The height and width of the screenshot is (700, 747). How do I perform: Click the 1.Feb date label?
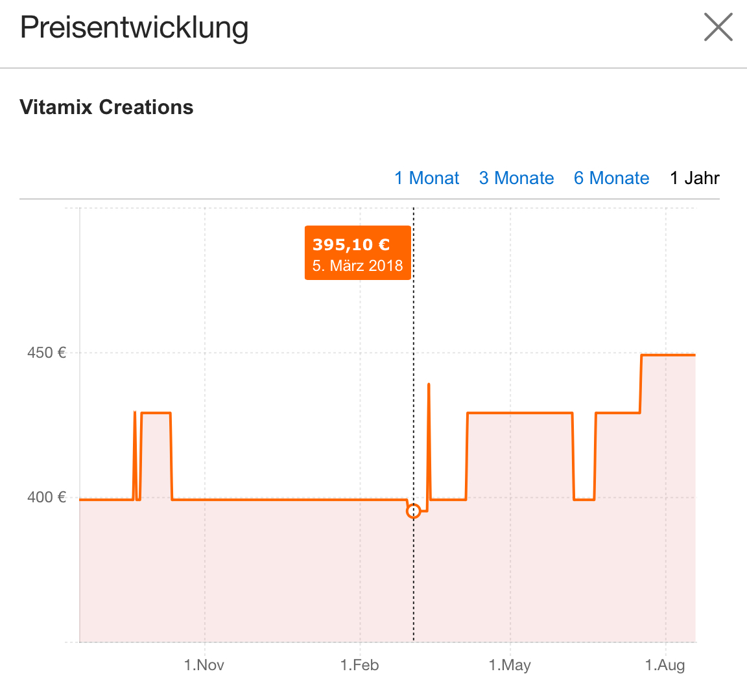coord(359,665)
